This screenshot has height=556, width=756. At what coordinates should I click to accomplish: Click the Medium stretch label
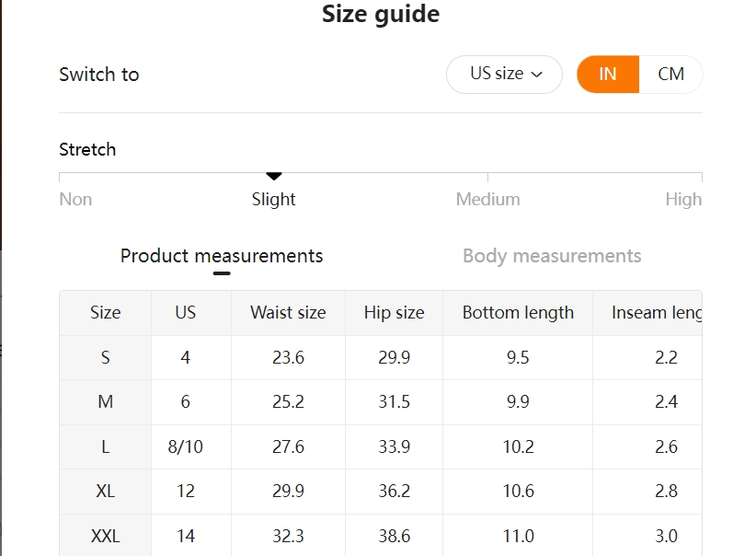point(488,200)
